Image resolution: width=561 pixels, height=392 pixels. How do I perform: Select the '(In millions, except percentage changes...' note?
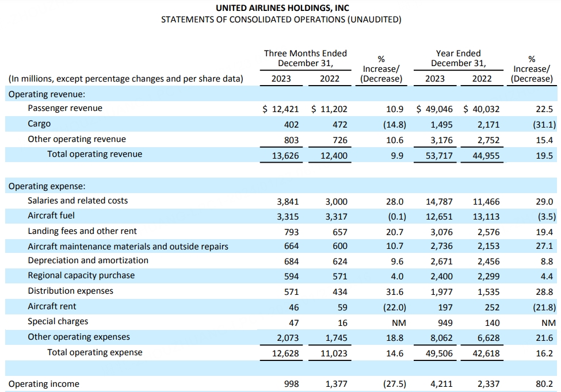tap(126, 79)
